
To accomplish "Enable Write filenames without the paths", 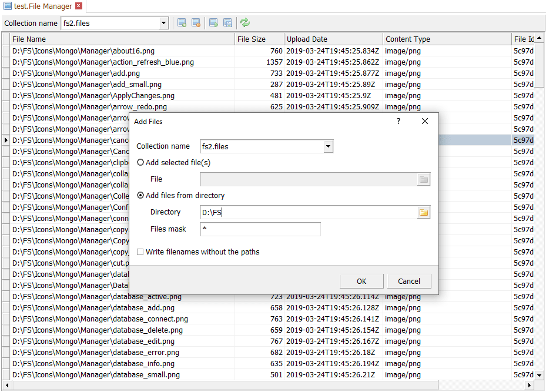I will tap(140, 252).
